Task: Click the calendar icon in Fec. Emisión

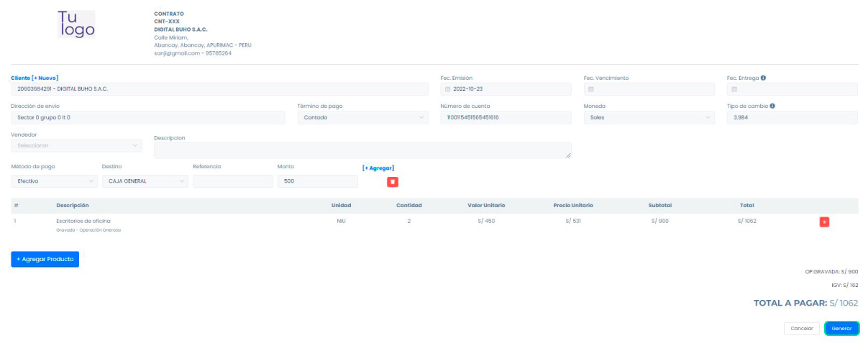Action: 448,89
